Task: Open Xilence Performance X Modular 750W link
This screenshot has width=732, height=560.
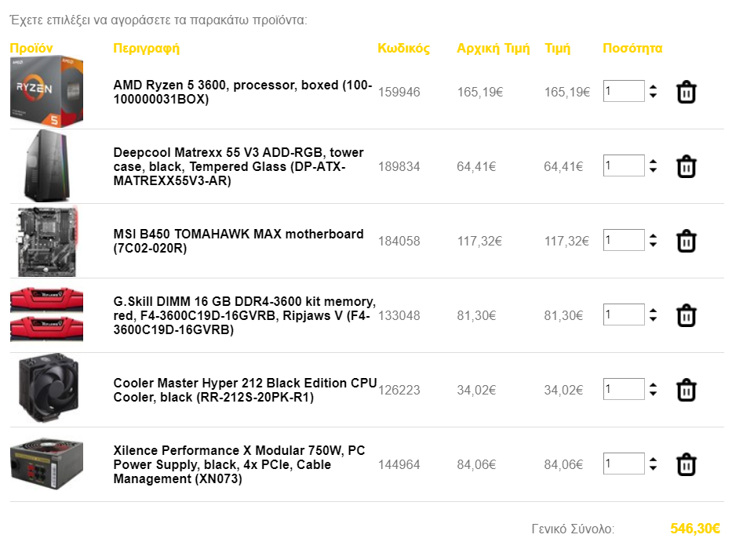Action: 239,464
